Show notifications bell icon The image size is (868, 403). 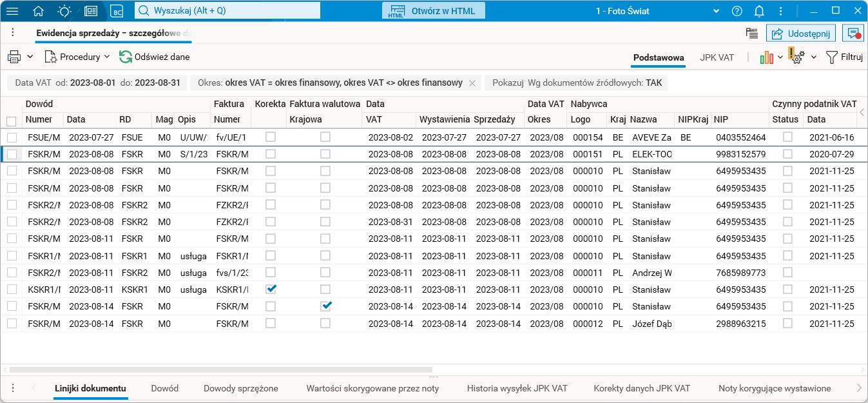(x=759, y=11)
